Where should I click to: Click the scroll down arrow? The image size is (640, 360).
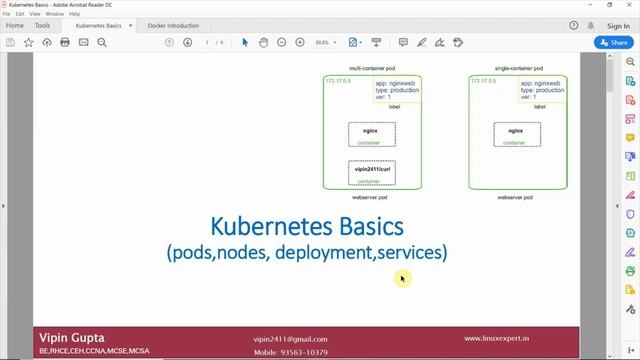610,356
